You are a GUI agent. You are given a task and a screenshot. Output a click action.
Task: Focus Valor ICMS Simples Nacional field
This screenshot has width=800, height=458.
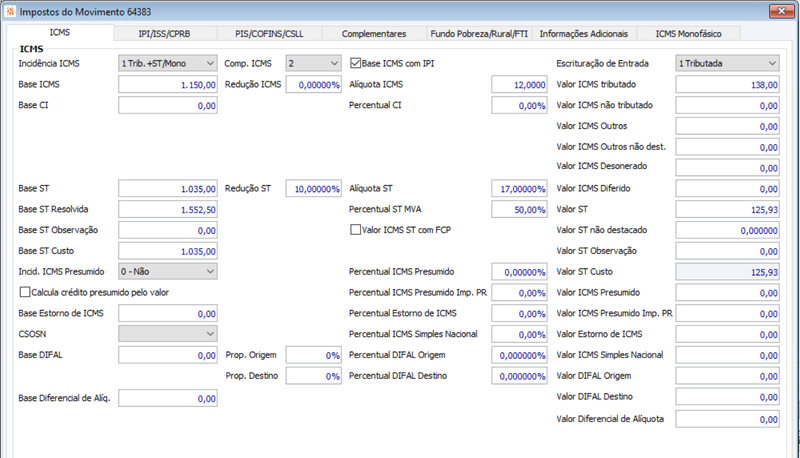[x=728, y=355]
